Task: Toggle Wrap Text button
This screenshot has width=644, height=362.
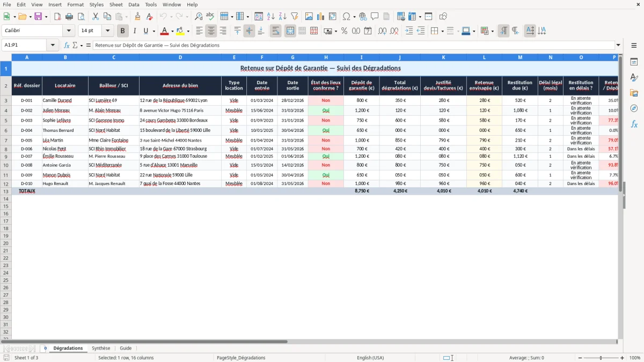Action: pyautogui.click(x=275, y=31)
